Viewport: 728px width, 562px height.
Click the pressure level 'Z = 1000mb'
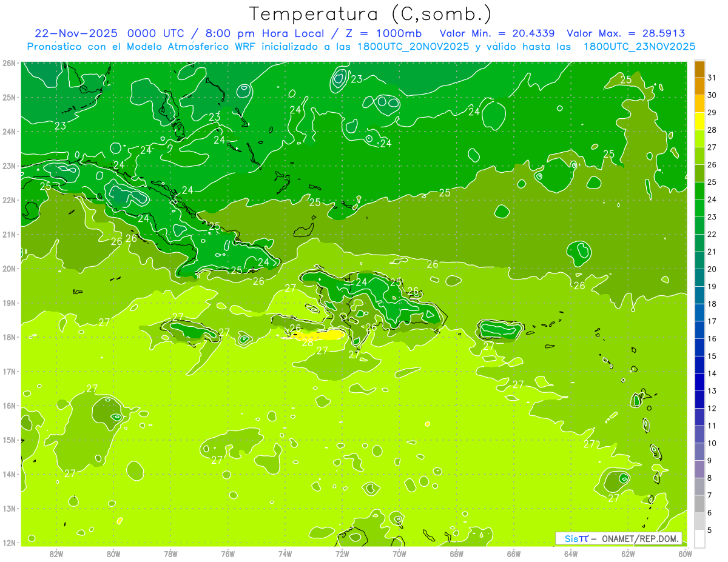point(385,33)
